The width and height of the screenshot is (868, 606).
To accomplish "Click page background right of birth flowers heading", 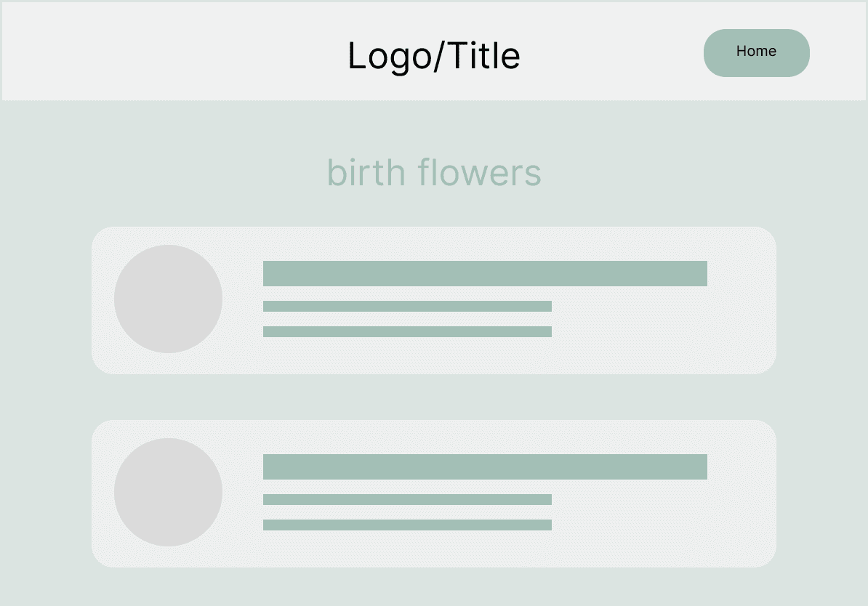I will 703,172.
